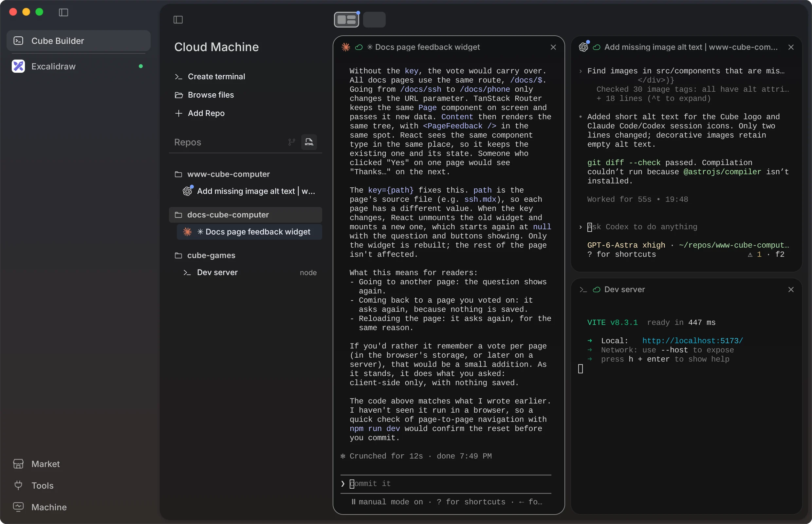Switch to the split panes layout tab
This screenshot has width=812, height=524.
pyautogui.click(x=346, y=19)
